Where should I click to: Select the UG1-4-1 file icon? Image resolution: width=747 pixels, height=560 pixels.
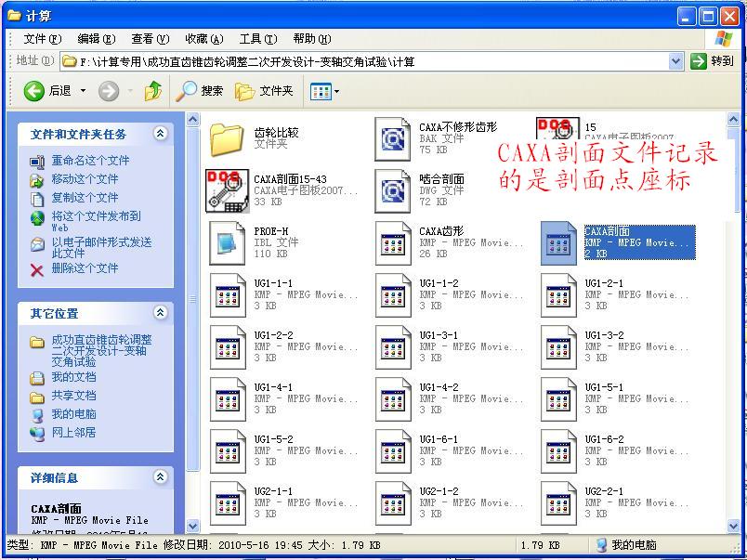point(228,399)
